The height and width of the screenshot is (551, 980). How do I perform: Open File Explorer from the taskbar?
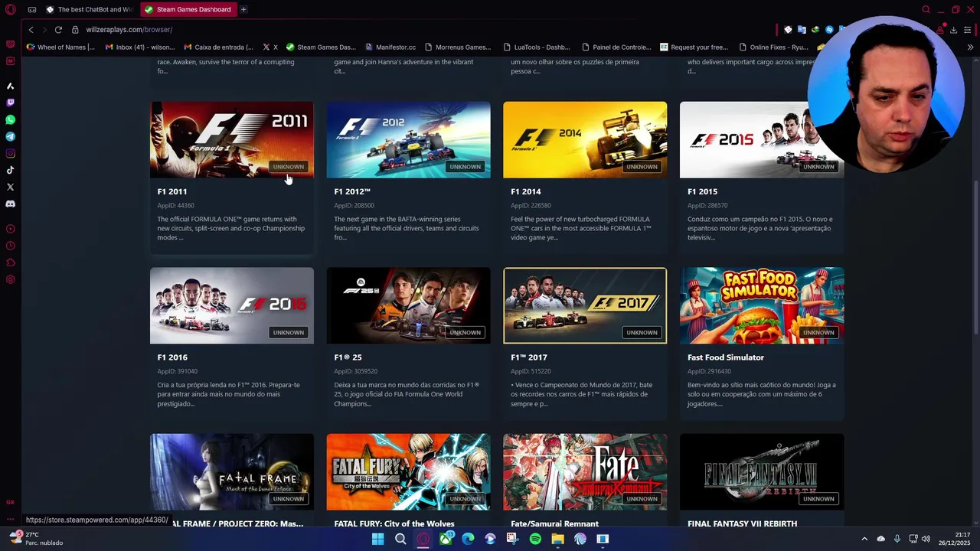point(557,539)
